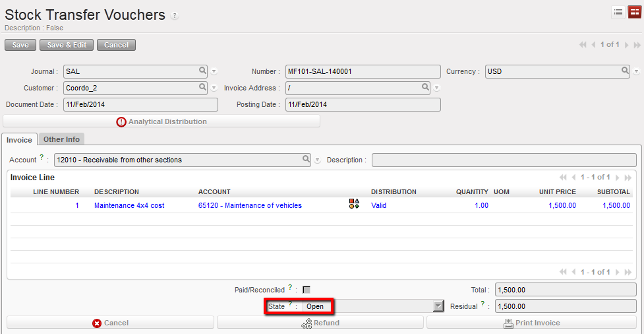Click distribution icon on invoice line

[x=354, y=205]
